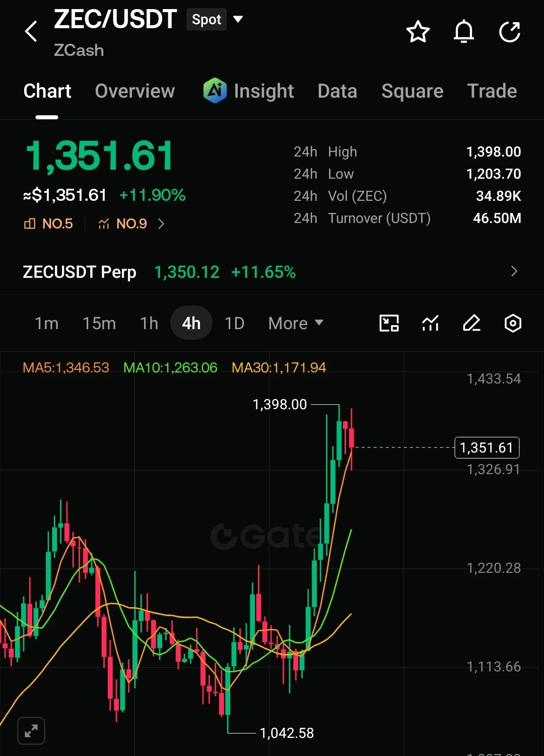The width and height of the screenshot is (544, 756).
Task: Tap the large green price 1,351.61
Action: (x=99, y=156)
